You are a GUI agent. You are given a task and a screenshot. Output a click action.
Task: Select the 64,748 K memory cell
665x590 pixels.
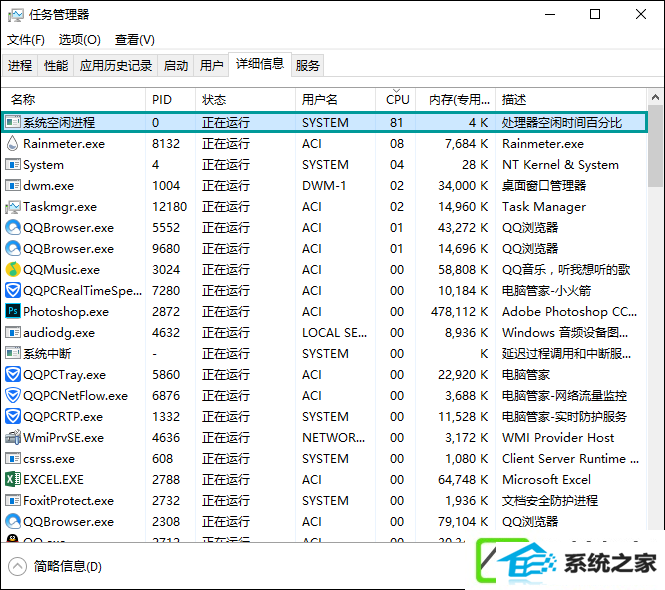pos(463,479)
